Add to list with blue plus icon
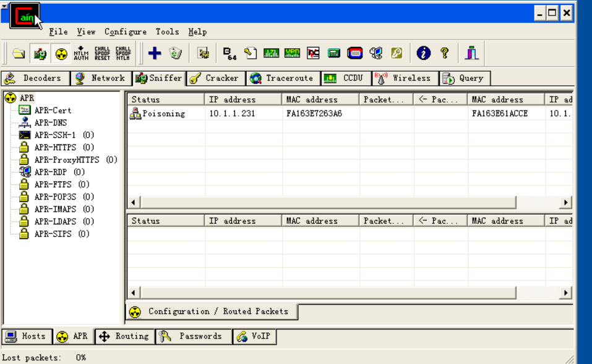The height and width of the screenshot is (364, 592). (x=155, y=53)
